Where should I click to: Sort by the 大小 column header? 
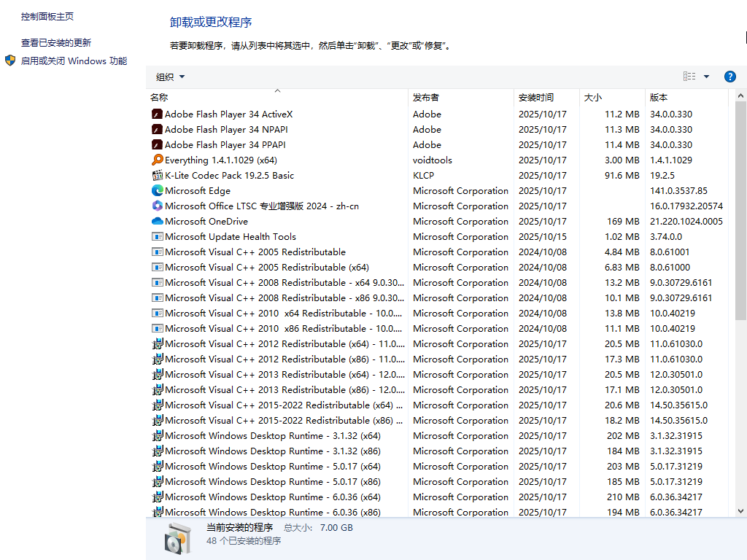click(x=592, y=98)
